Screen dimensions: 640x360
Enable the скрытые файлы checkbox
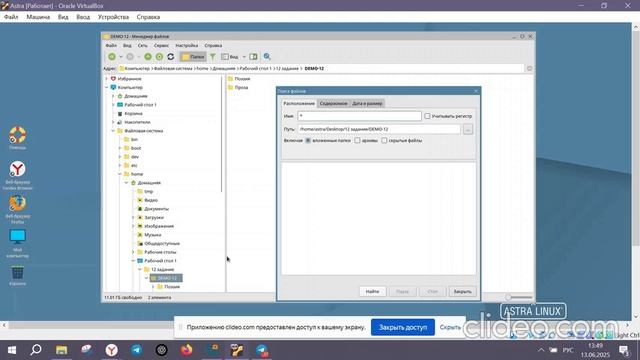(x=384, y=140)
